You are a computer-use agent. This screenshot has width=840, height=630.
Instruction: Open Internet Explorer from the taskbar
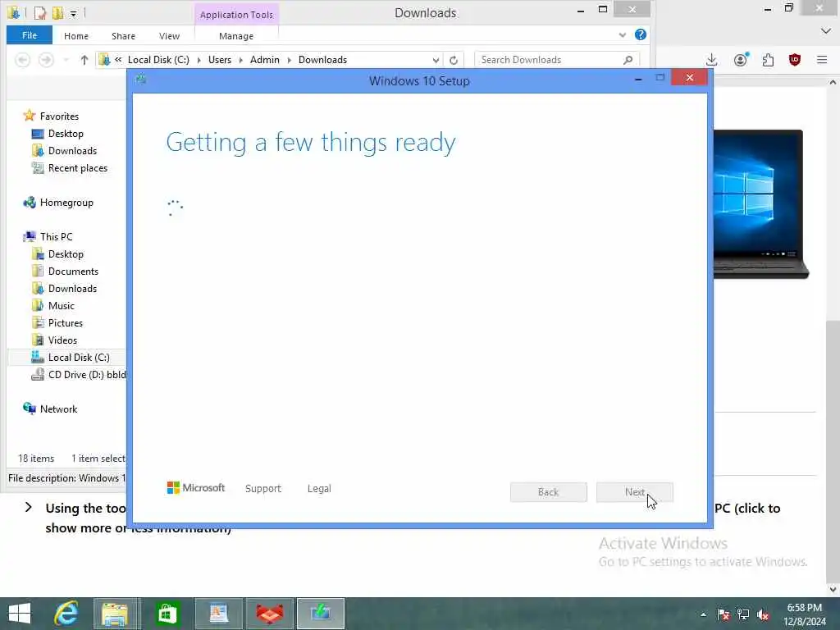(66, 614)
